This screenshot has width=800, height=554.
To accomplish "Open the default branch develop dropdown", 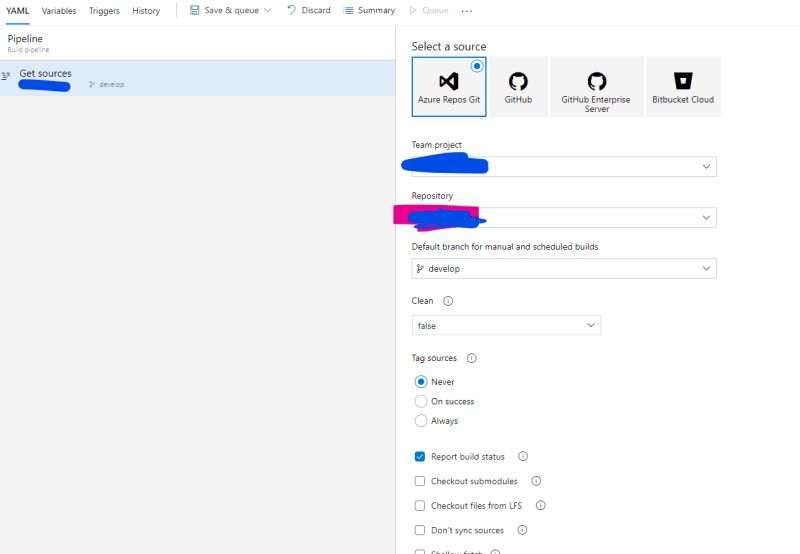I will [564, 269].
